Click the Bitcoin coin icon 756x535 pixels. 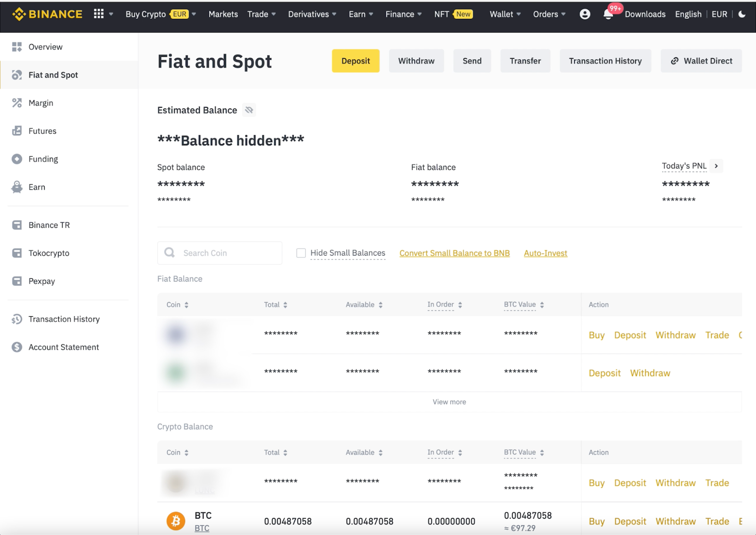coord(176,521)
